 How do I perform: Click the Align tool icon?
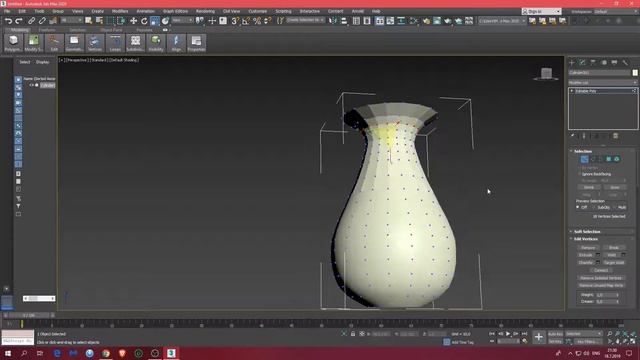pyautogui.click(x=344, y=20)
